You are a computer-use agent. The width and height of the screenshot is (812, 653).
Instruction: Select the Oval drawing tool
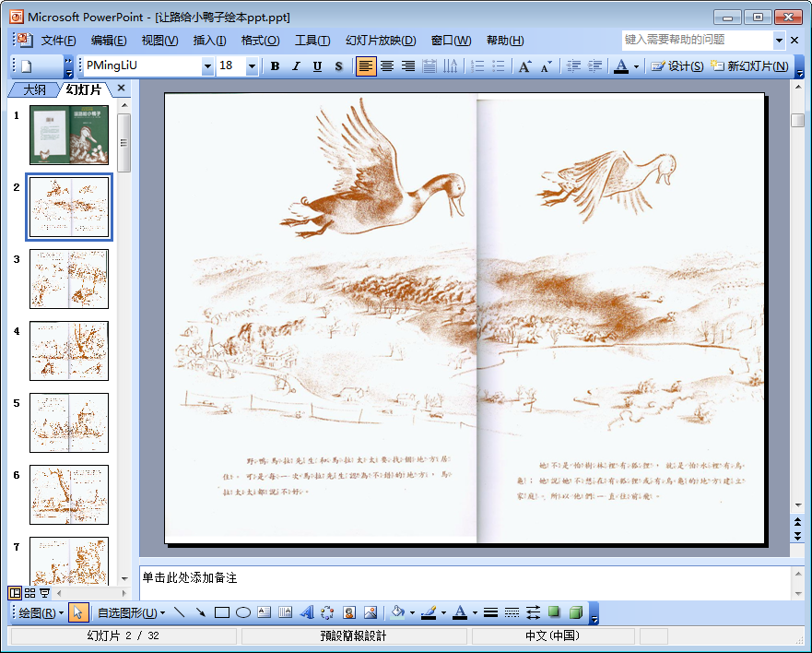pos(243,613)
